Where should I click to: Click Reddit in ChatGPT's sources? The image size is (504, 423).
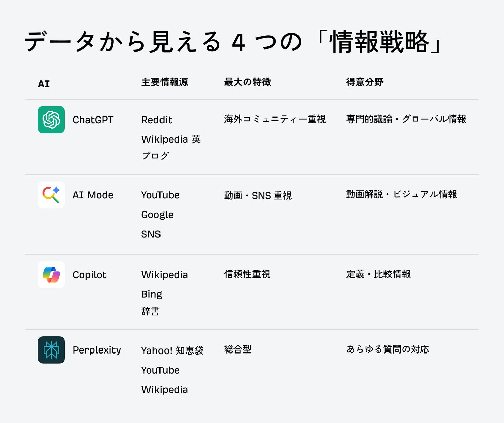pyautogui.click(x=156, y=120)
